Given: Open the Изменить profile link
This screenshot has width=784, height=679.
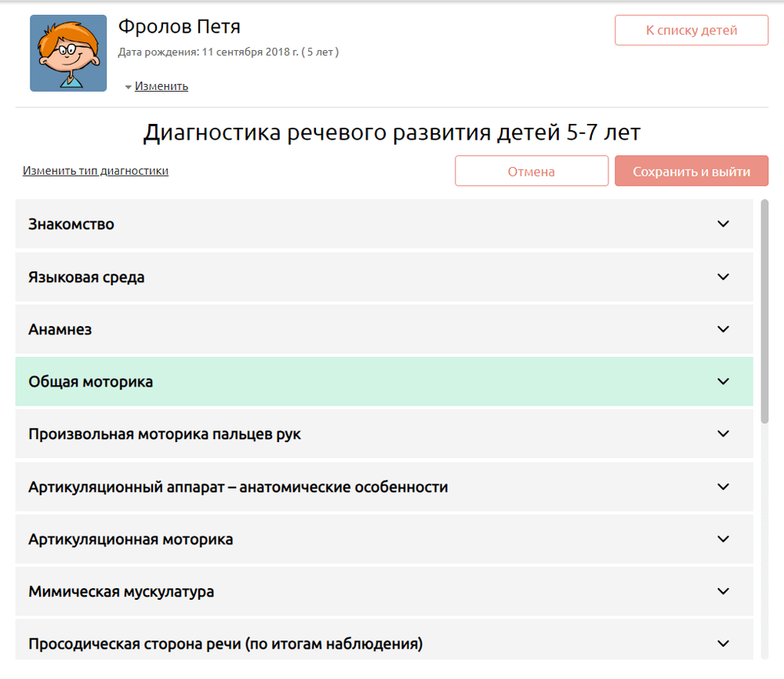Looking at the screenshot, I should [162, 86].
